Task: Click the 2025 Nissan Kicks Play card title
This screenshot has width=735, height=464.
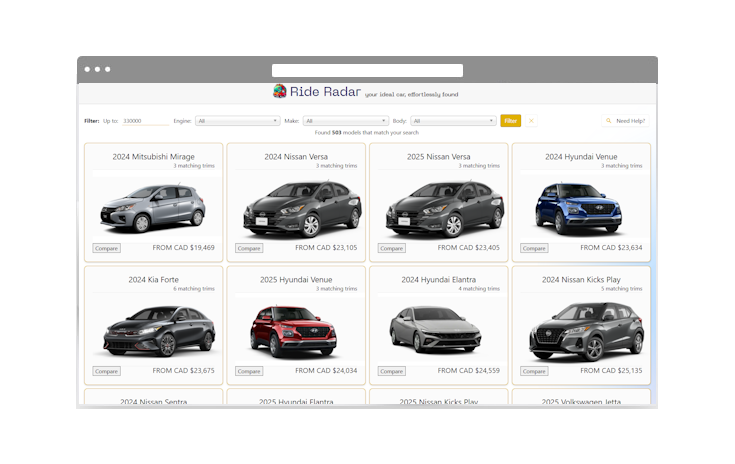Action: coord(438,401)
